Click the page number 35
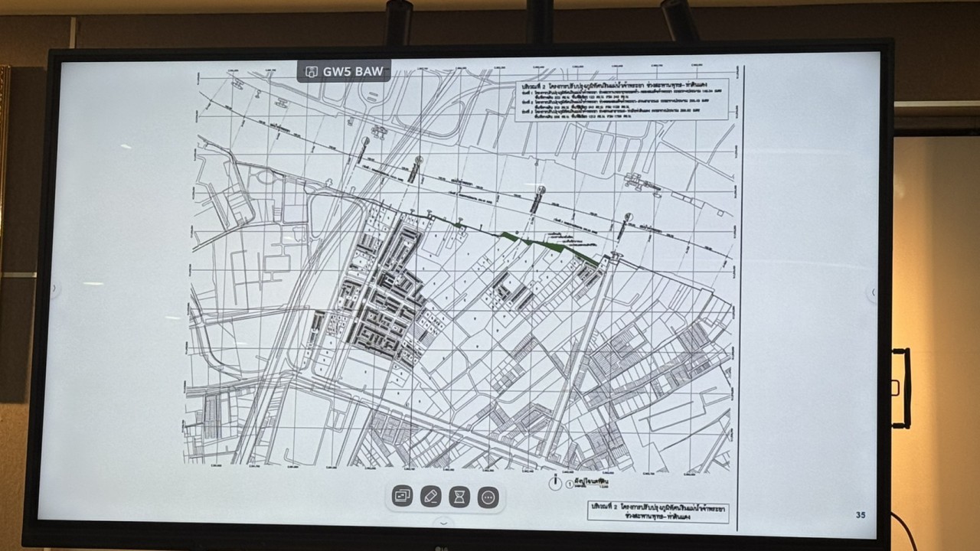 [861, 515]
